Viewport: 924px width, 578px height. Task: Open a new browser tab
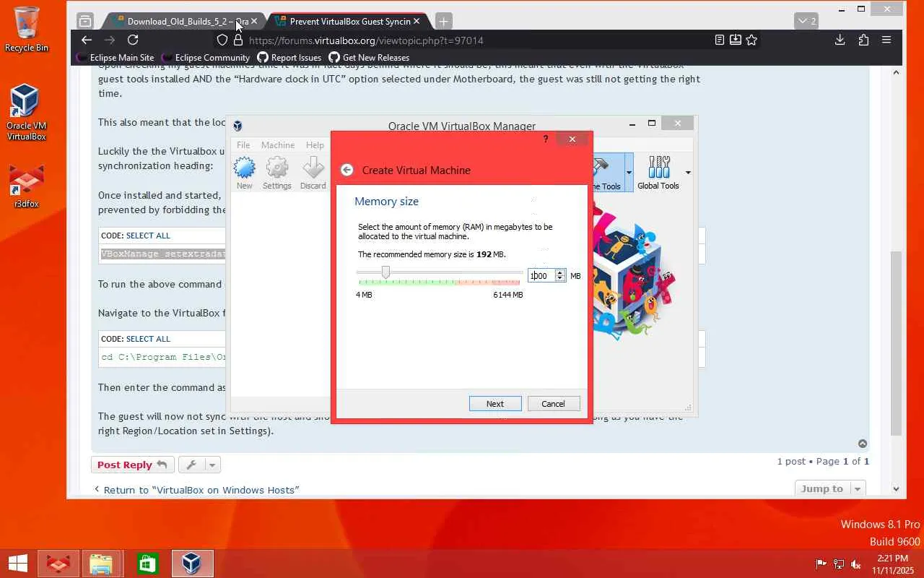click(x=443, y=21)
